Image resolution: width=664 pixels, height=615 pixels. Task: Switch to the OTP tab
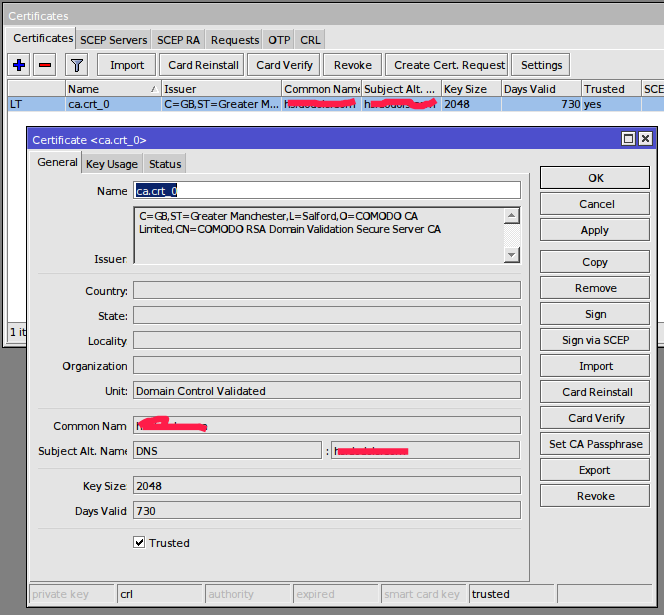pos(279,40)
